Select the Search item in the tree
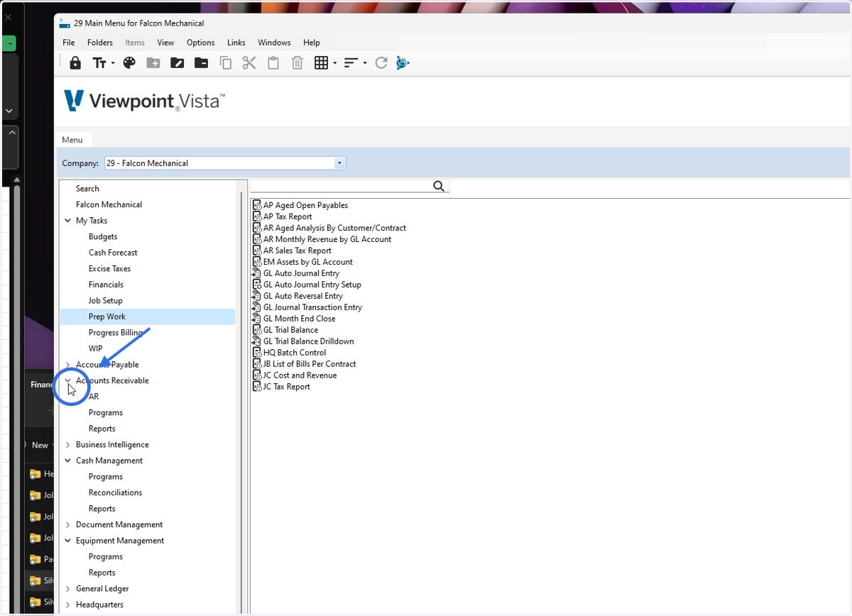This screenshot has width=852, height=616. pos(87,189)
